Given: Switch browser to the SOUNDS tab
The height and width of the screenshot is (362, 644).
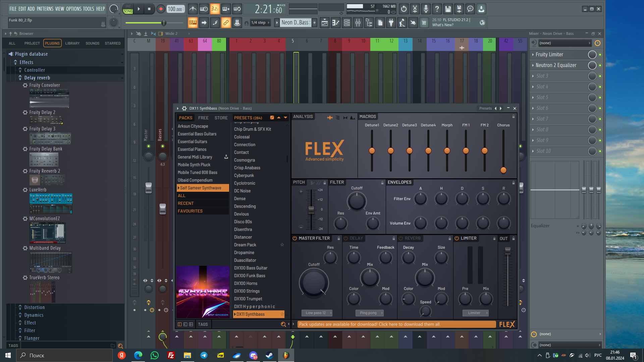Looking at the screenshot, I should [92, 43].
